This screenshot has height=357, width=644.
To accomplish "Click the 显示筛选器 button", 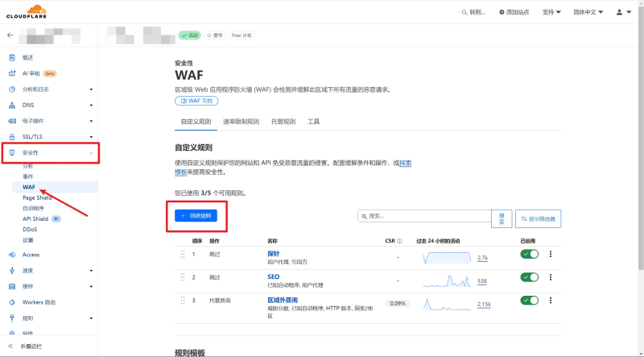I will point(538,219).
